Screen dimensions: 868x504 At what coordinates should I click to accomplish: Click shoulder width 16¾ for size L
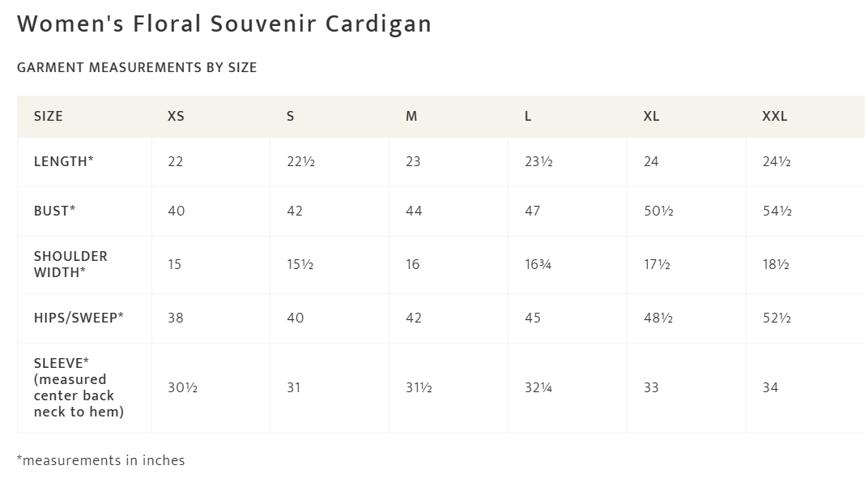pyautogui.click(x=538, y=264)
